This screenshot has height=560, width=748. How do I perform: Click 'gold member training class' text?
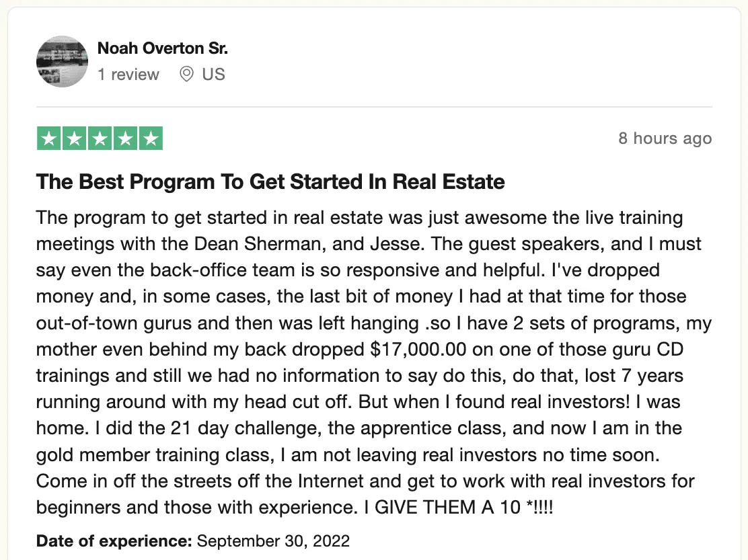tap(153, 455)
